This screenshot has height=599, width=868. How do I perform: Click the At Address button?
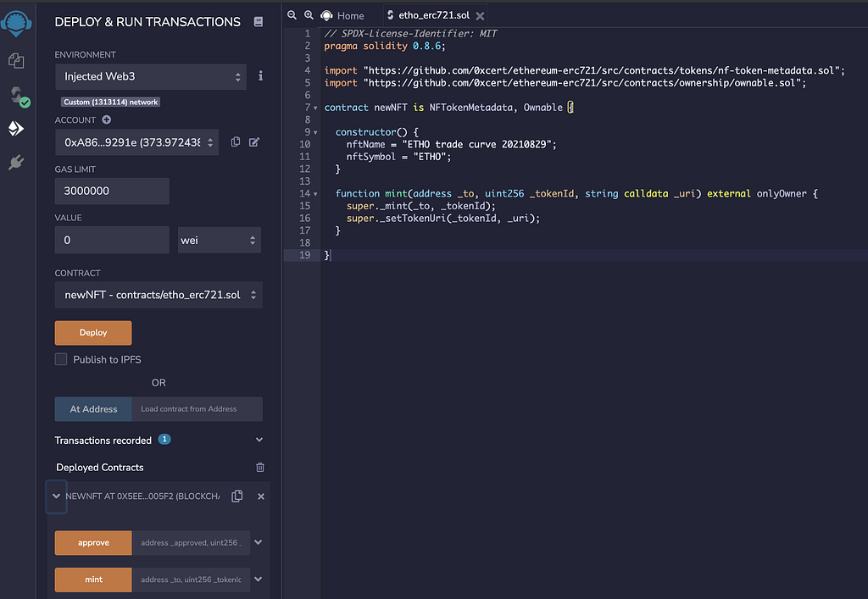(x=93, y=409)
